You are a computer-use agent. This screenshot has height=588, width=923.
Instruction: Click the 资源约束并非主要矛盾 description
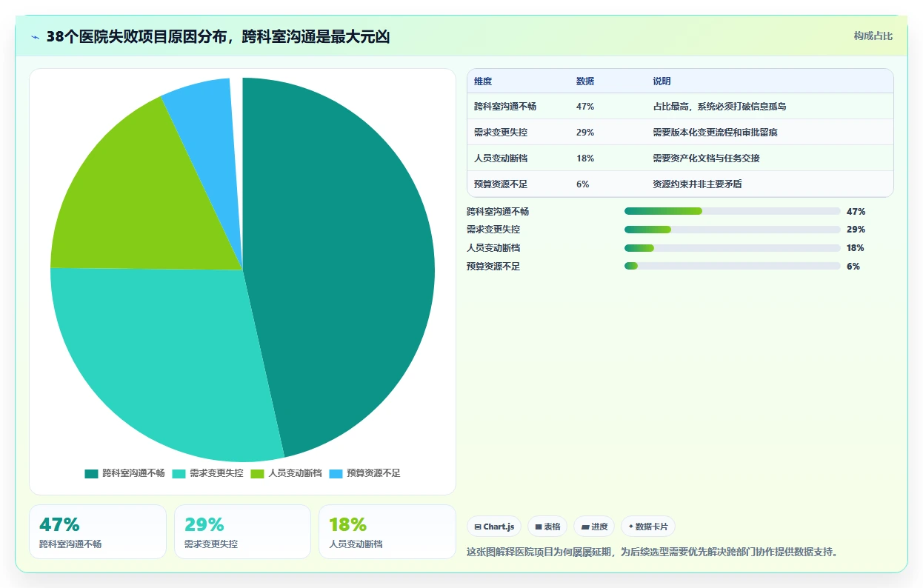tap(697, 184)
